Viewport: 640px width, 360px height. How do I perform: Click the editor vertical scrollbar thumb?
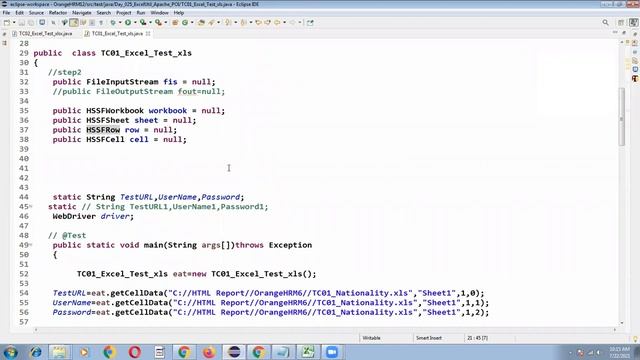tap(622, 117)
